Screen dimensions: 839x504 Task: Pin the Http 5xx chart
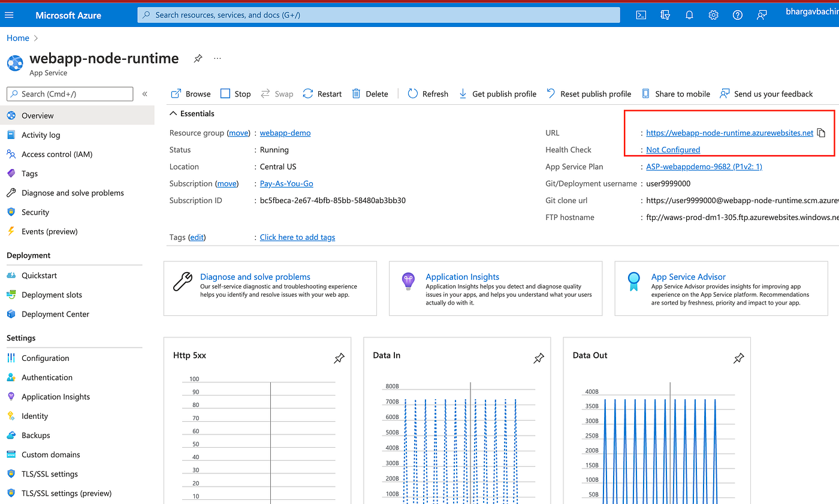[339, 357]
